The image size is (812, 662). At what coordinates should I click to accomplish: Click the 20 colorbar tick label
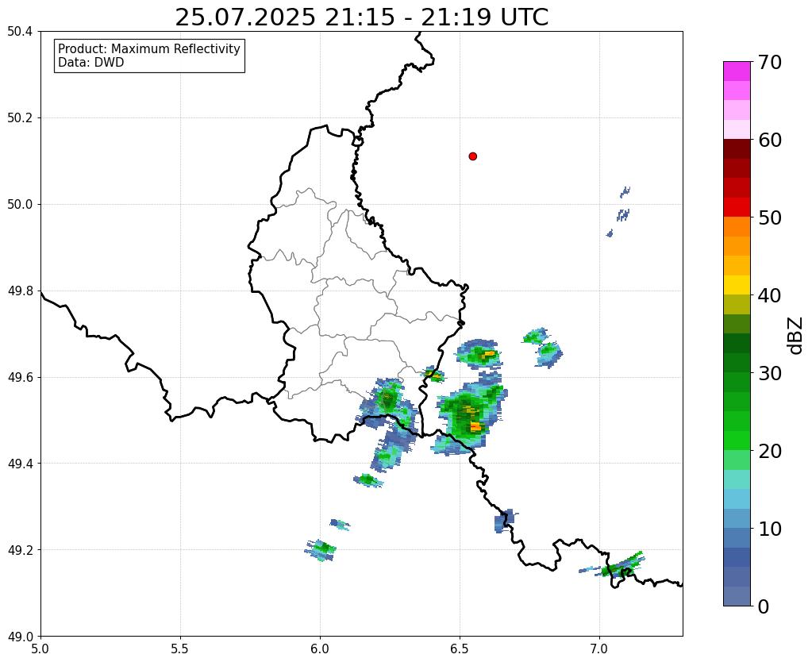point(770,451)
